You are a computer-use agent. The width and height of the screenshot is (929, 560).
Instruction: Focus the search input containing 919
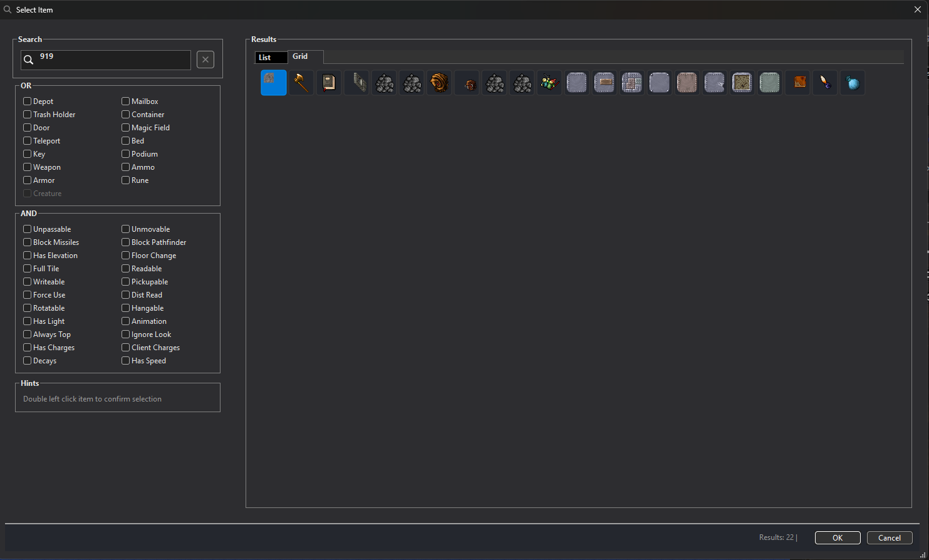[x=106, y=60]
